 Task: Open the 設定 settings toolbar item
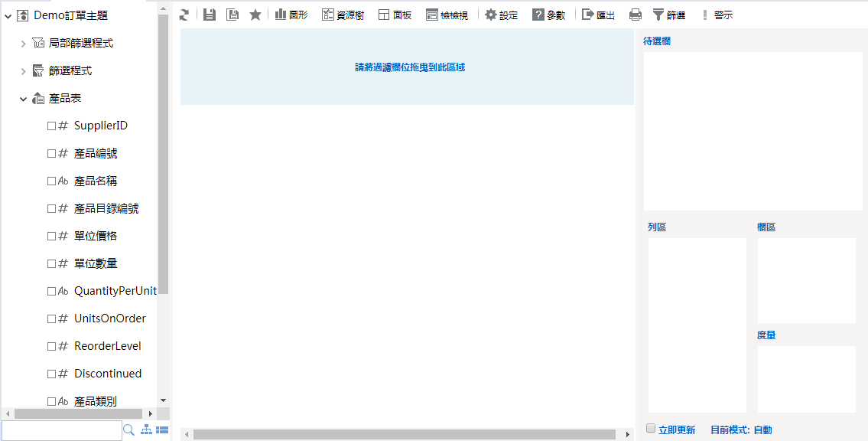click(x=501, y=15)
